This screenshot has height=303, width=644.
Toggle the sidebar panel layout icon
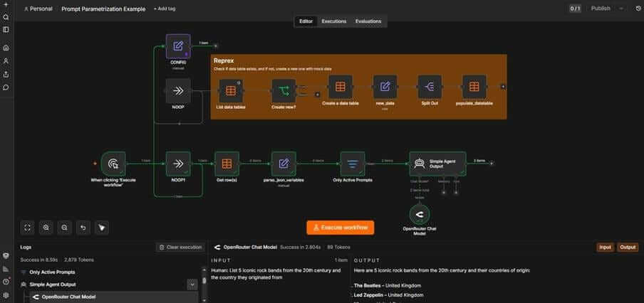tap(6, 30)
